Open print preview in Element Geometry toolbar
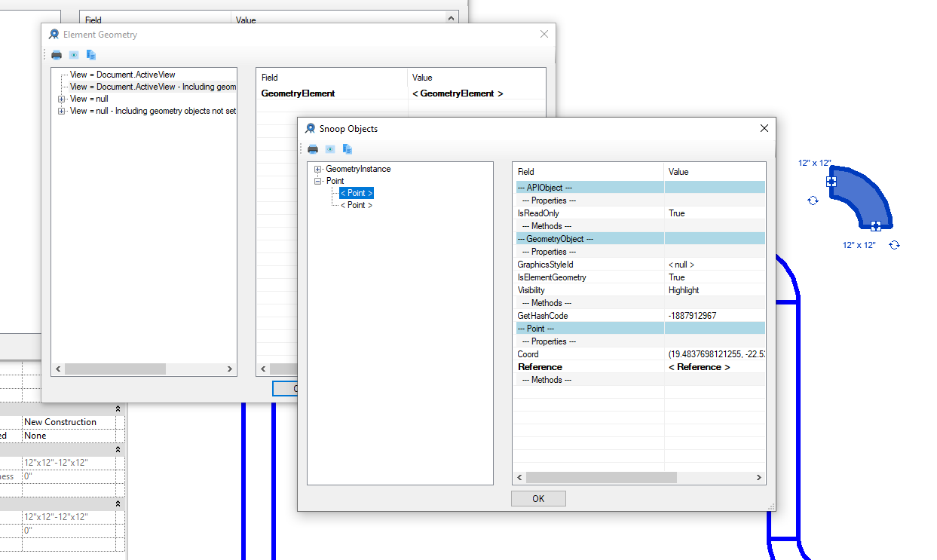 click(73, 54)
